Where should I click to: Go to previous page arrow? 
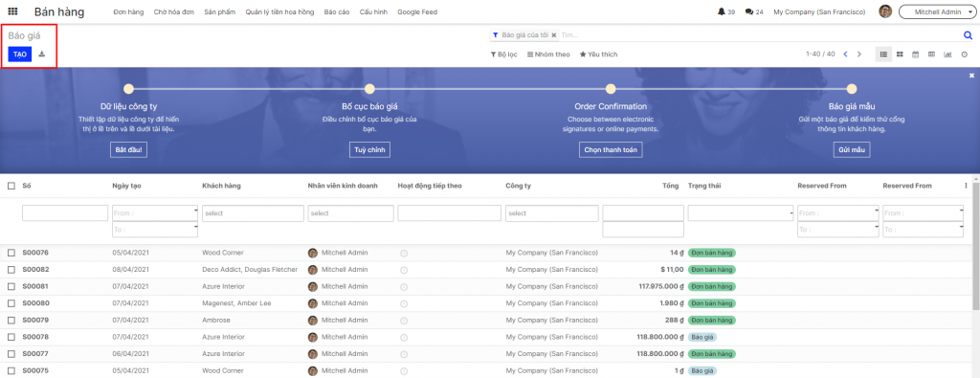click(846, 55)
